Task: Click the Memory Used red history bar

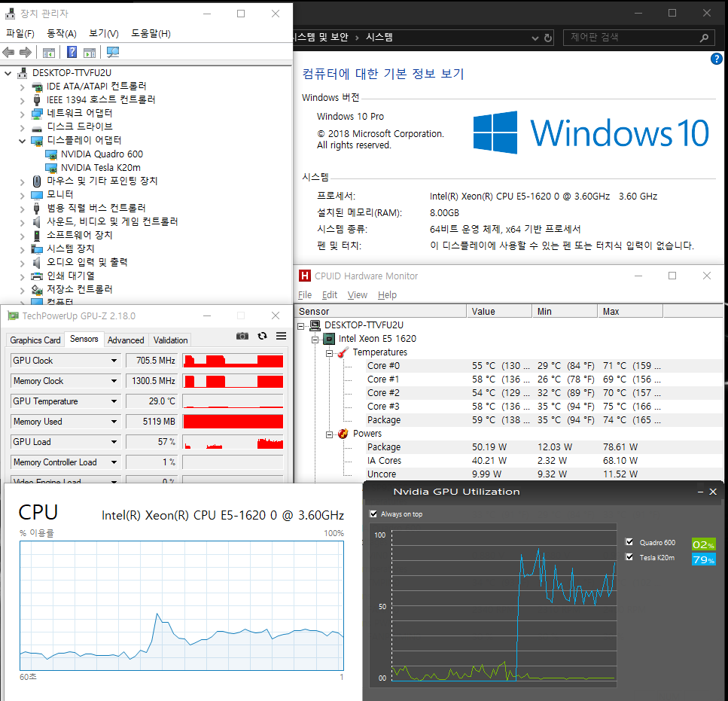Action: coord(233,422)
